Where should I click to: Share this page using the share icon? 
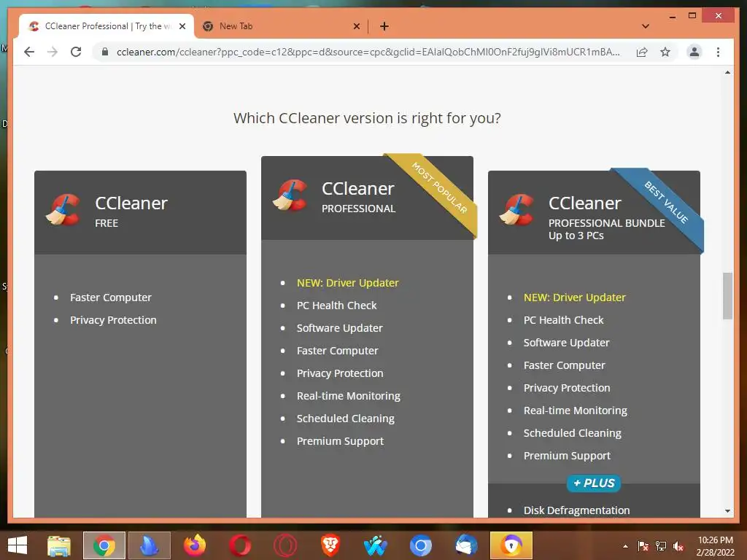point(642,52)
